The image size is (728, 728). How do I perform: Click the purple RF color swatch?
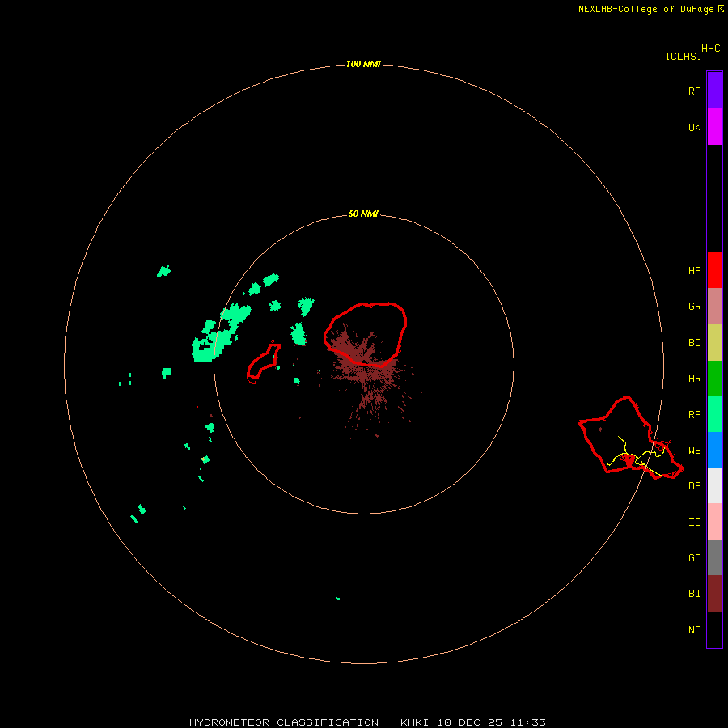pos(714,91)
